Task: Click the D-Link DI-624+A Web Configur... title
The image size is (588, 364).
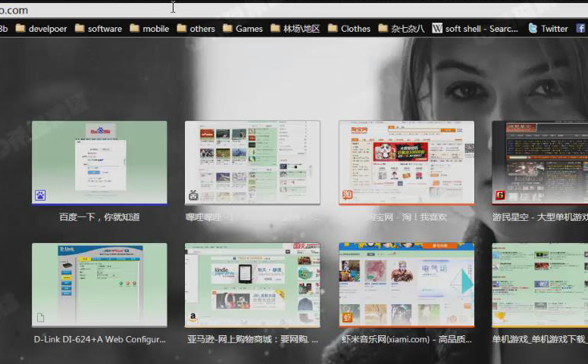Action: (x=99, y=340)
